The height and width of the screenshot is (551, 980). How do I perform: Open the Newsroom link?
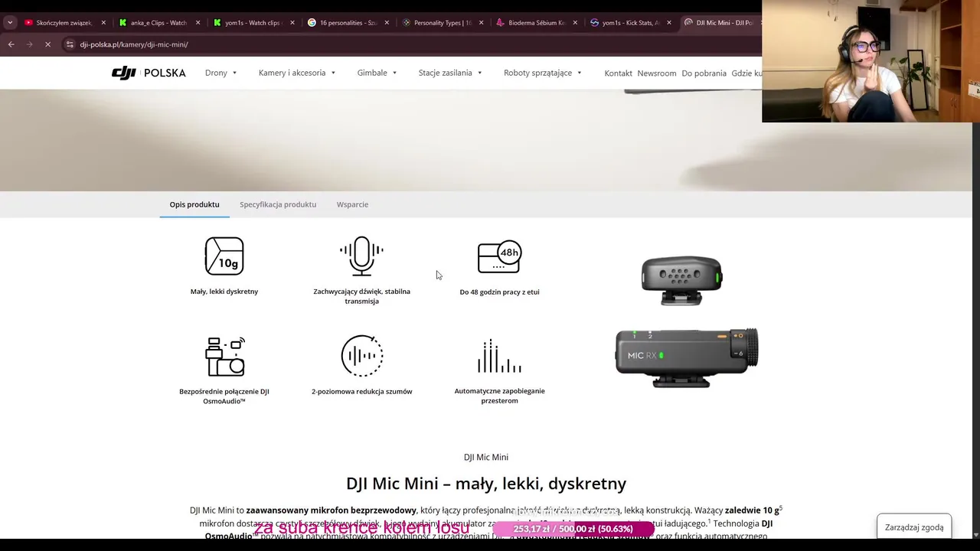(x=657, y=73)
